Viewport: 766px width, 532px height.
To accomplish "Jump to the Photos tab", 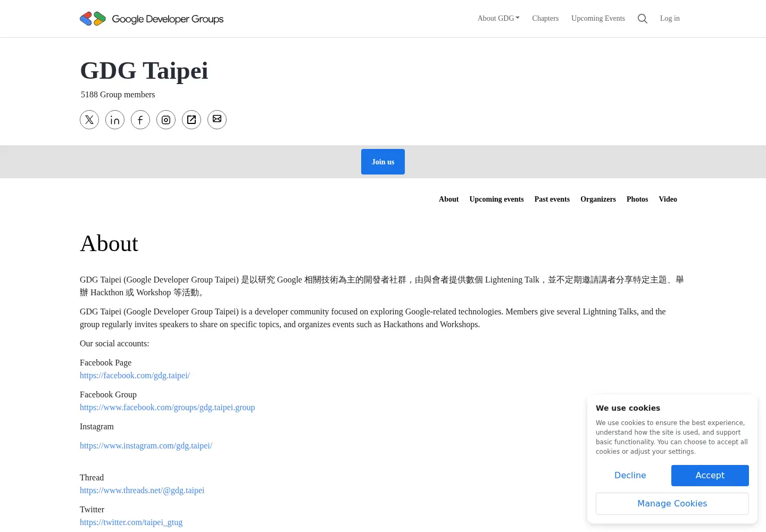I will (637, 199).
